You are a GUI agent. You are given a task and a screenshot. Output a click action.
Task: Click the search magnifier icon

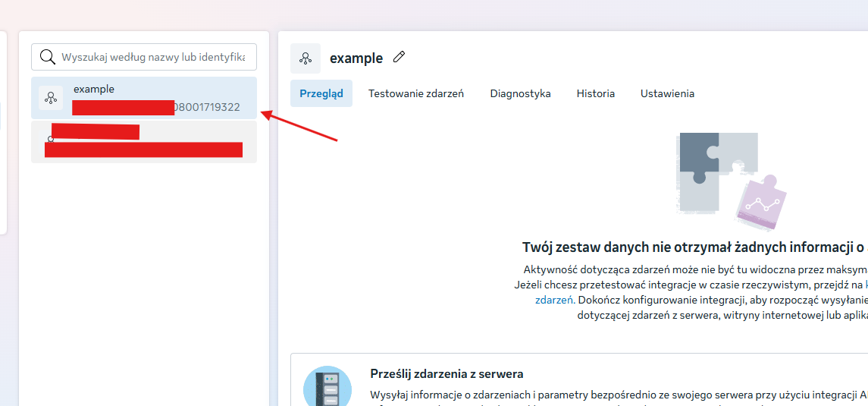click(x=48, y=57)
